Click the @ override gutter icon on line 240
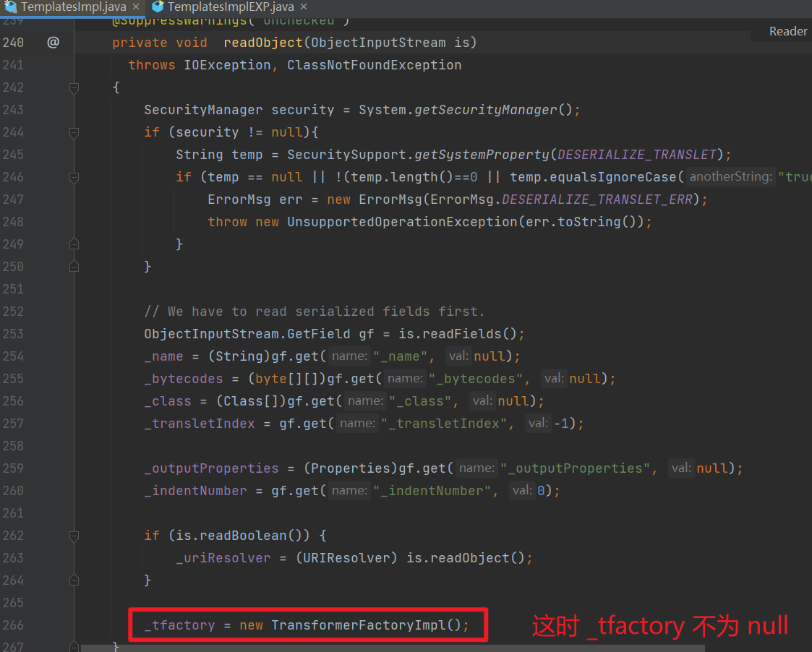Image resolution: width=812 pixels, height=652 pixels. [53, 42]
